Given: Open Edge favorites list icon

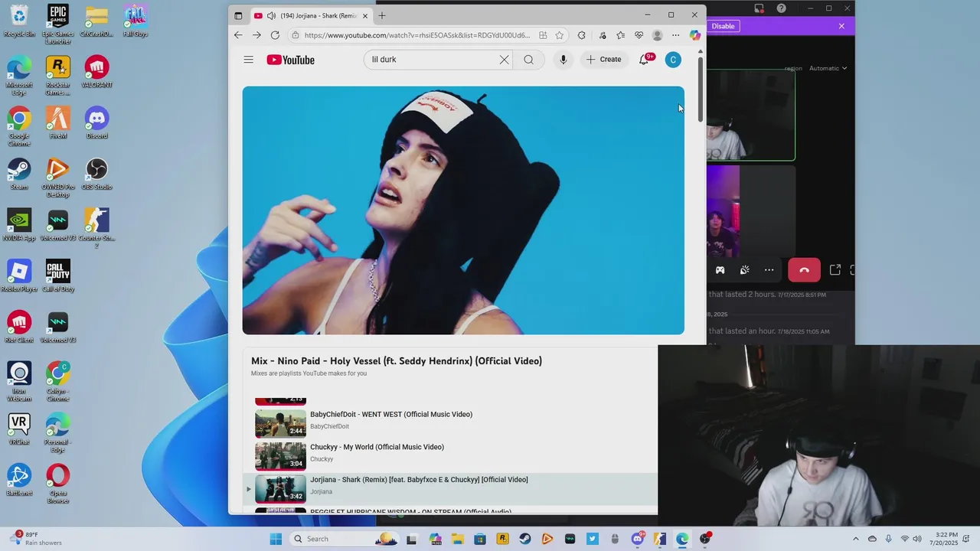Looking at the screenshot, I should click(620, 35).
